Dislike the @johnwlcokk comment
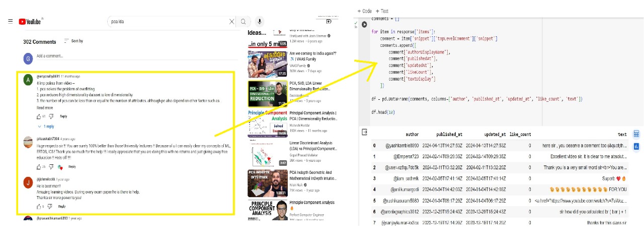This screenshot has height=250, width=644. tap(50, 206)
